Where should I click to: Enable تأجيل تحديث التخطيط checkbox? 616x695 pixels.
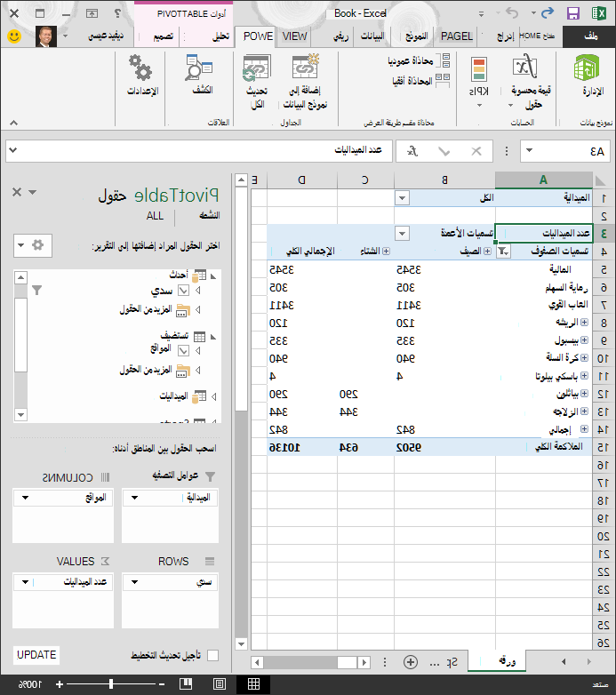tap(212, 655)
